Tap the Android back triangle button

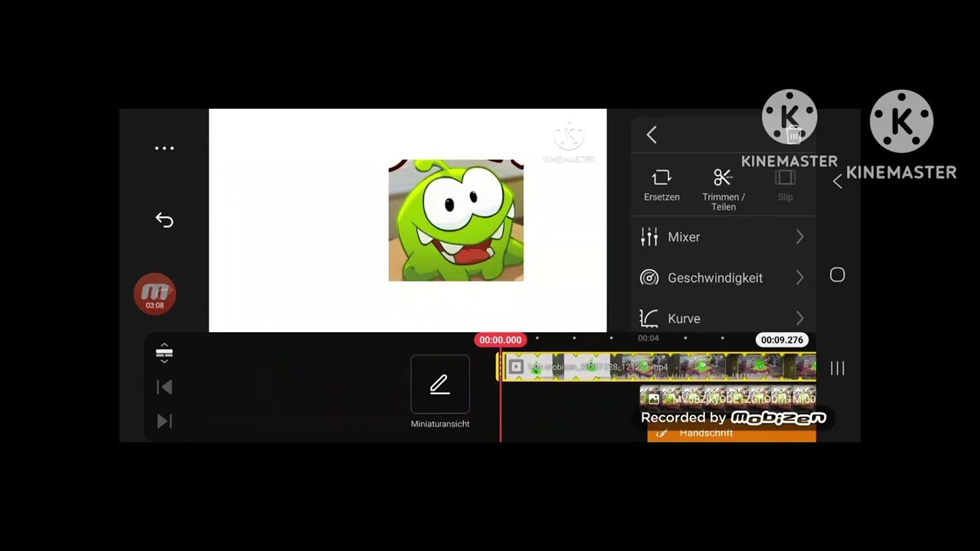(838, 181)
